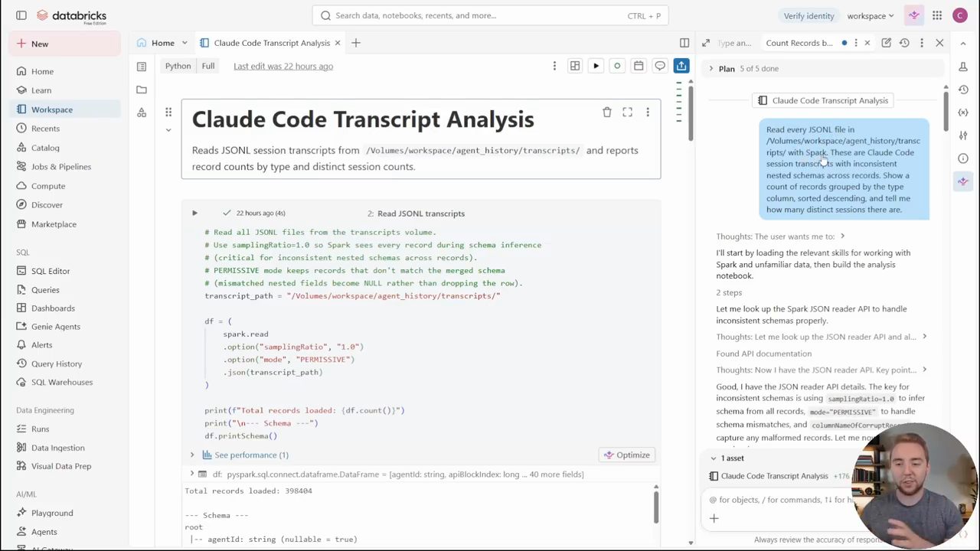Open Catalog in the sidebar

click(45, 148)
